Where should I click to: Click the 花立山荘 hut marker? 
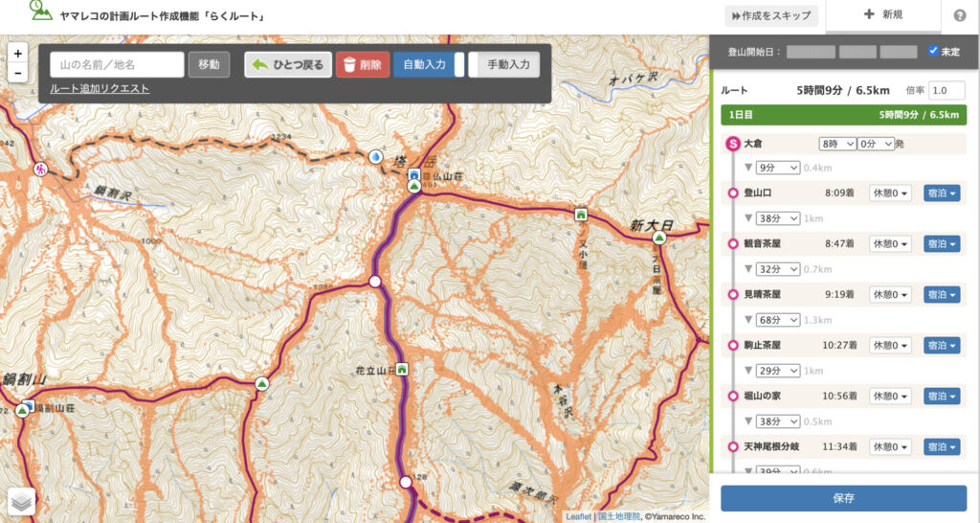[x=402, y=369]
